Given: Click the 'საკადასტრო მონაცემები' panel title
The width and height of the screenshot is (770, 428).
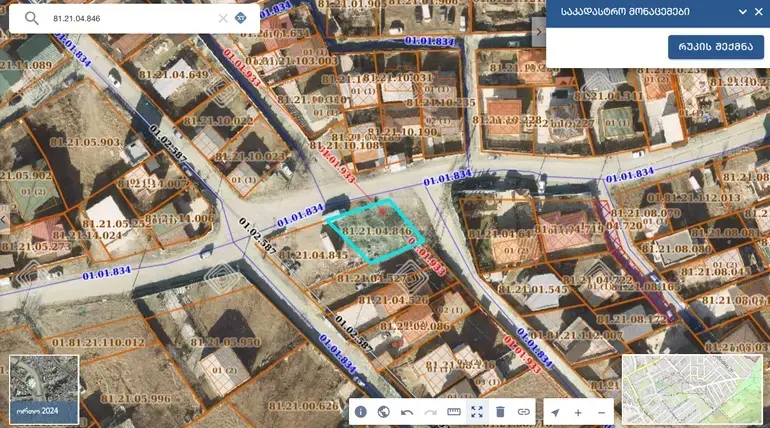Looking at the screenshot, I should (x=625, y=12).
